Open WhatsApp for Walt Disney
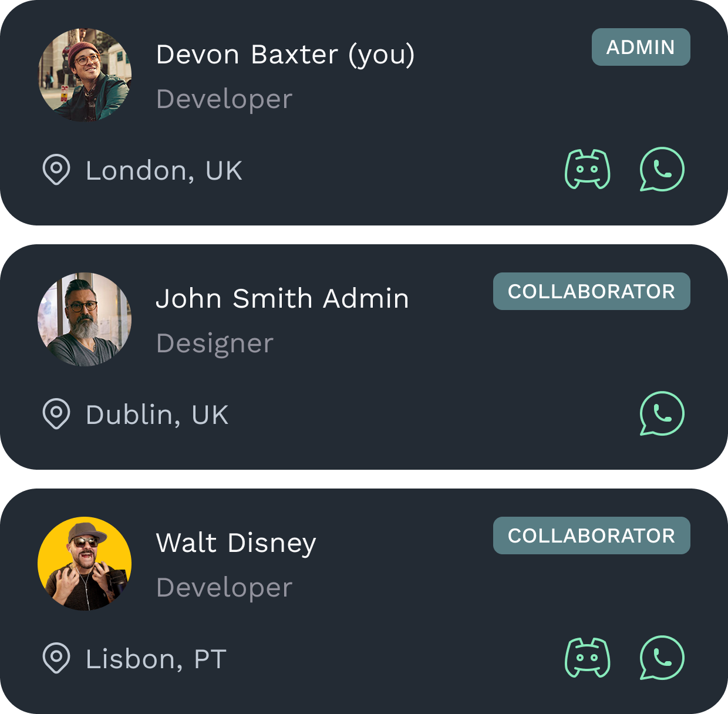The image size is (728, 714). (662, 658)
